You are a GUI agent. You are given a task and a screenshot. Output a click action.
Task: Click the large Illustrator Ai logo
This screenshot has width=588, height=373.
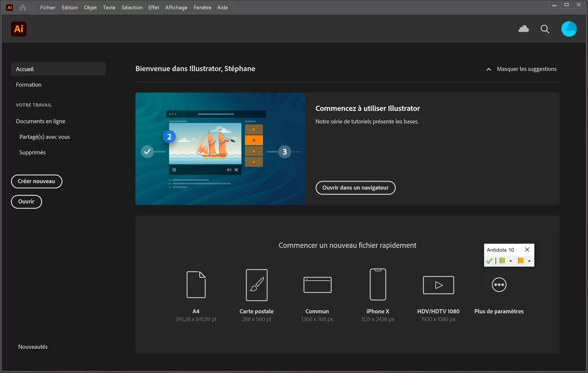19,29
